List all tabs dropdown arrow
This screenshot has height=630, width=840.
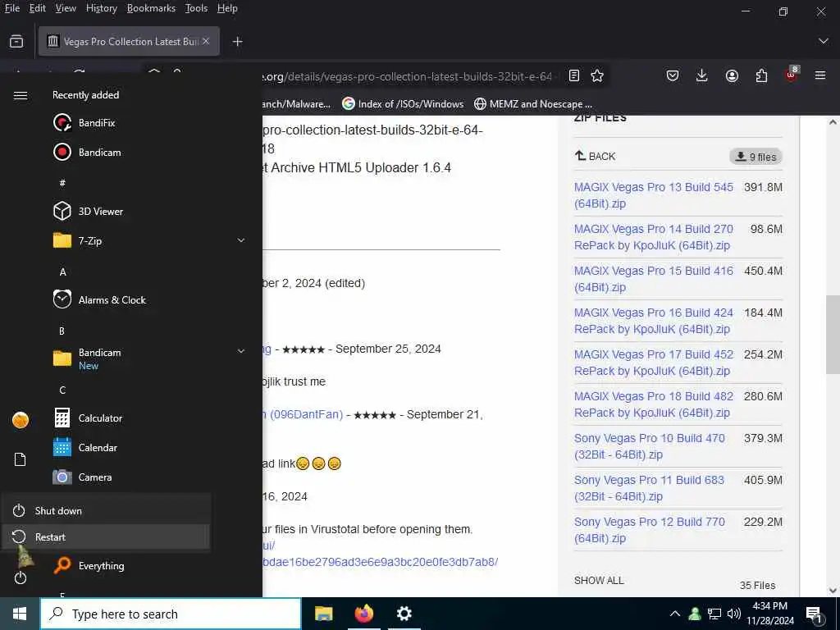(824, 41)
